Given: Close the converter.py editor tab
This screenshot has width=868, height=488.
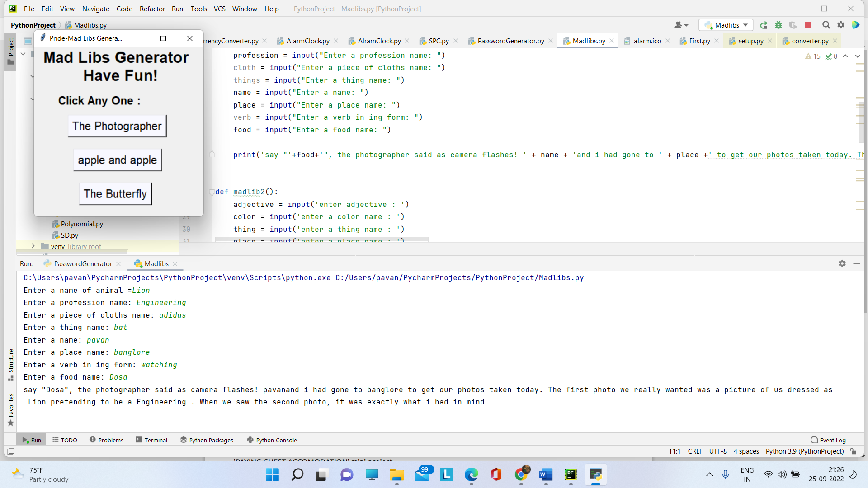Looking at the screenshot, I should click(835, 41).
